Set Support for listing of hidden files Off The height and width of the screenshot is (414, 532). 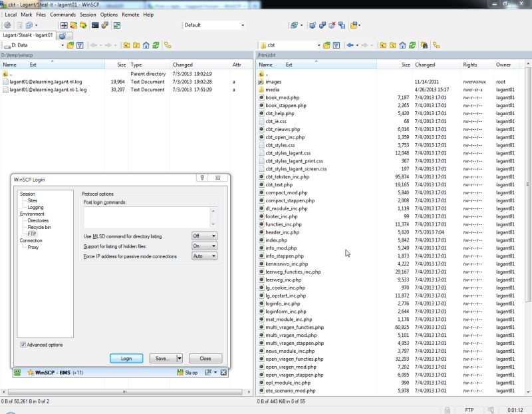point(203,246)
